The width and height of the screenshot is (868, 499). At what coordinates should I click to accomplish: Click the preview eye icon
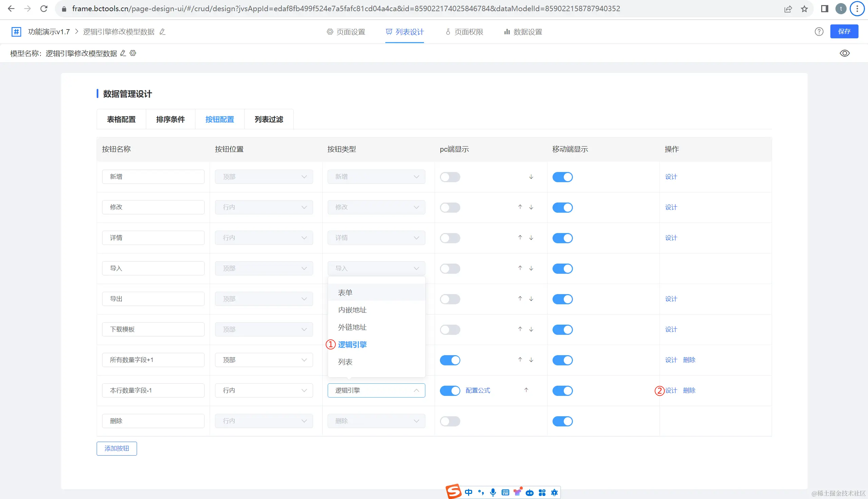844,53
